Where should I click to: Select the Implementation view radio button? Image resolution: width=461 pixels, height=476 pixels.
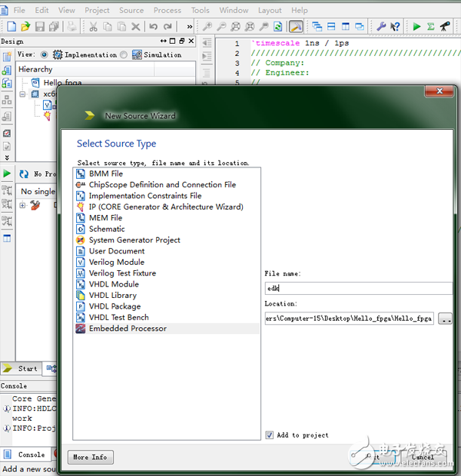click(44, 55)
